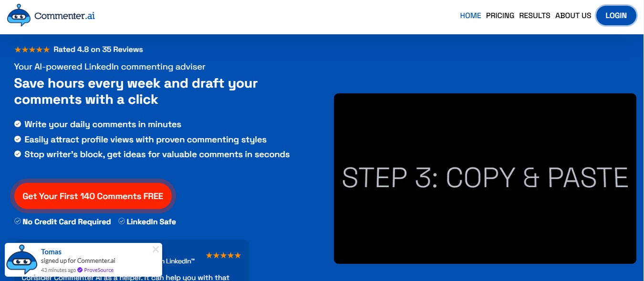Click 'Stop writer's block' bullet text
Viewport: 644px width, 281px height.
coord(157,154)
